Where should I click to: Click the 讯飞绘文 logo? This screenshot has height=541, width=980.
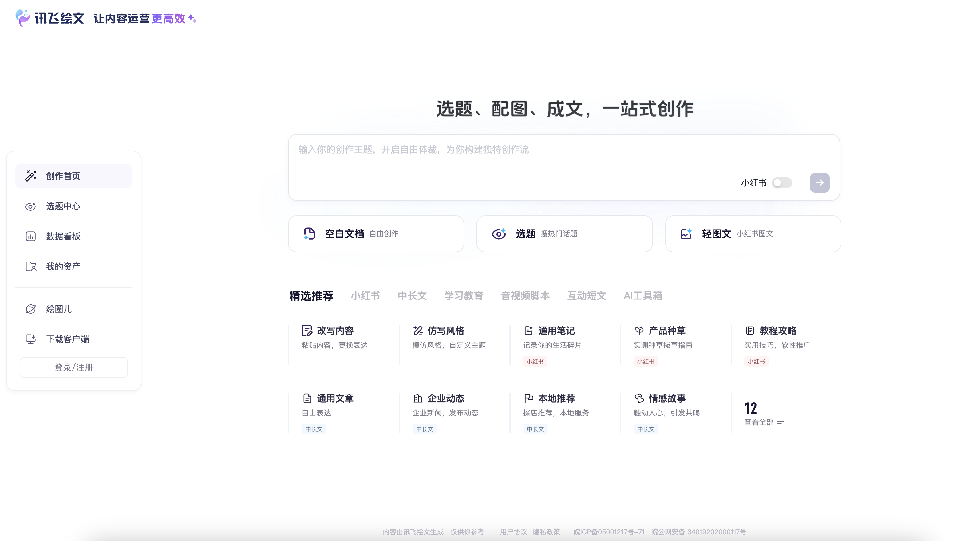coord(49,18)
